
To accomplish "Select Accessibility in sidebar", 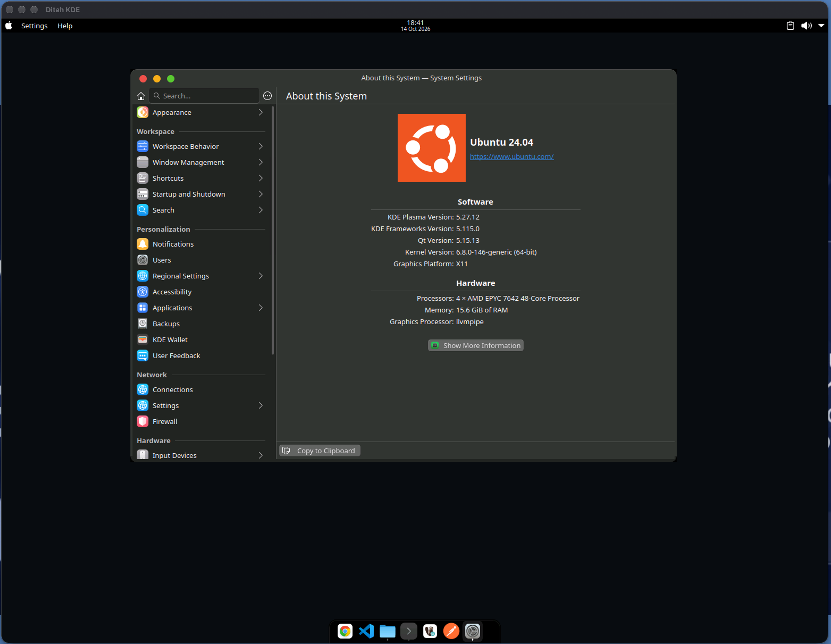I will [200, 292].
